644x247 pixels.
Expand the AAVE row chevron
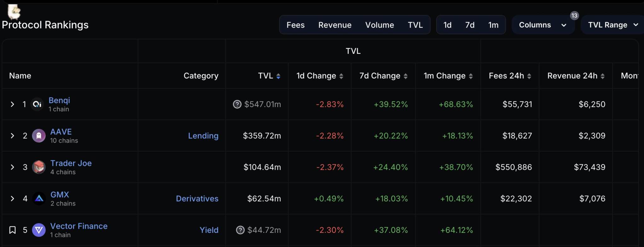12,136
